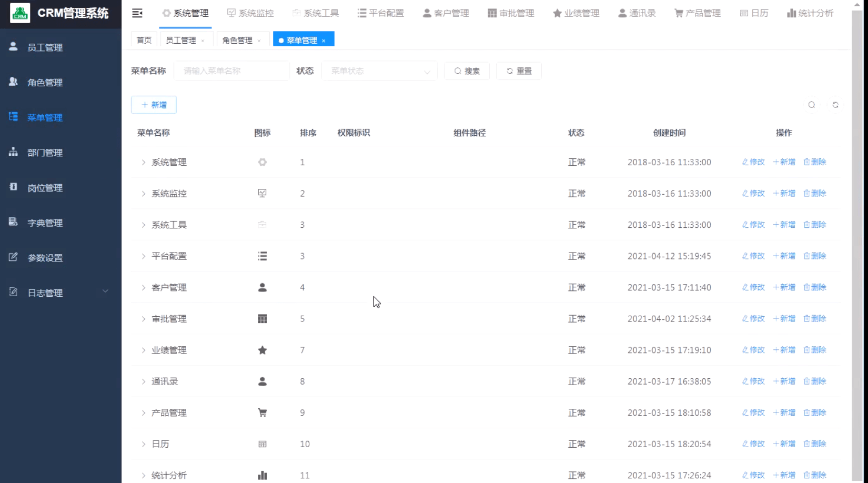Click the CRM logo icon

pos(20,13)
